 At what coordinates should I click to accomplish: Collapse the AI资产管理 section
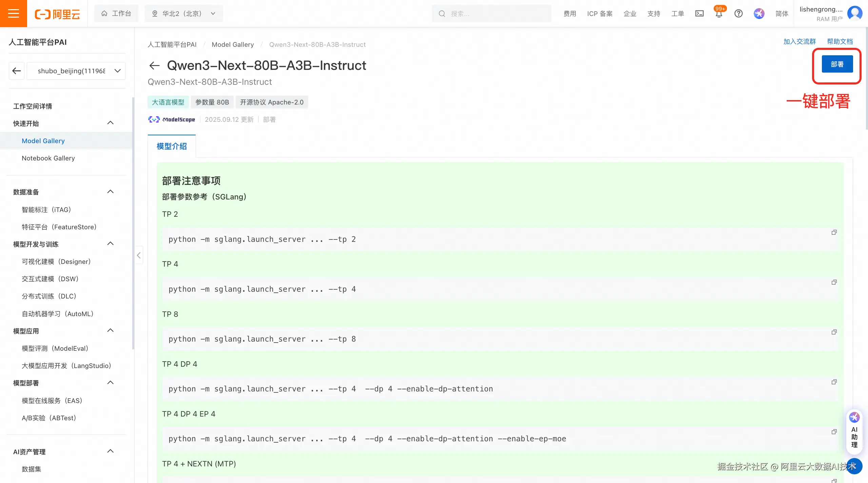pos(111,451)
